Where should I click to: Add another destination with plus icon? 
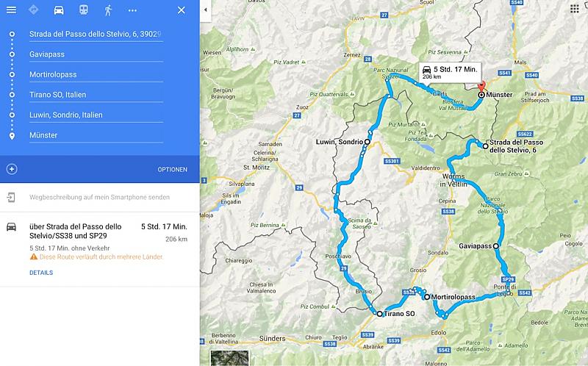(12, 169)
